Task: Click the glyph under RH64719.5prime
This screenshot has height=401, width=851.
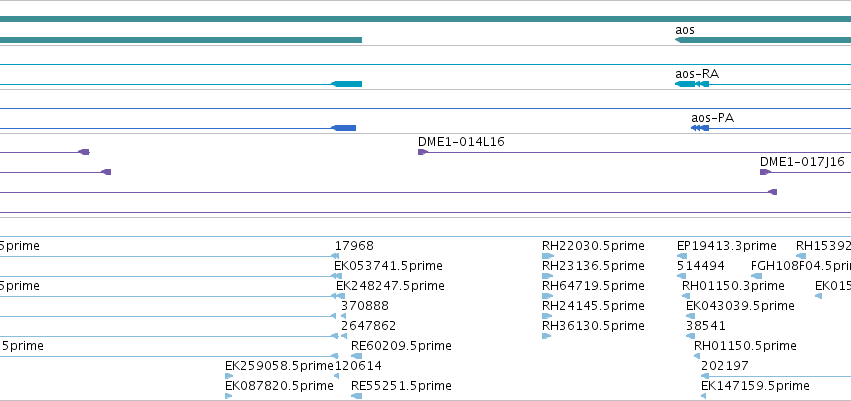Action: (x=547, y=296)
